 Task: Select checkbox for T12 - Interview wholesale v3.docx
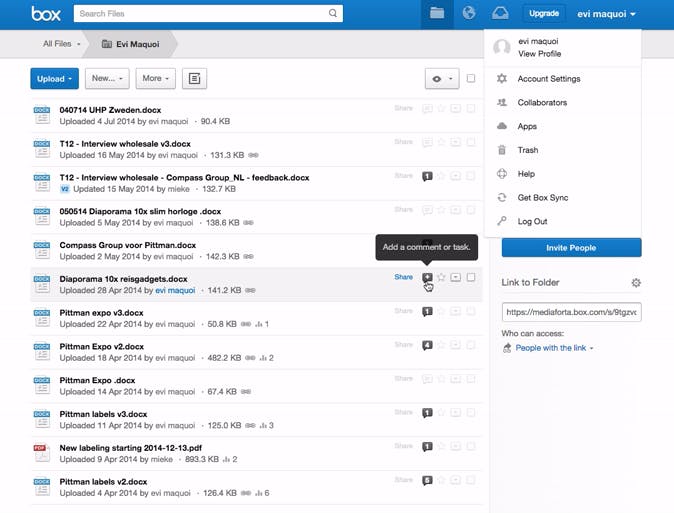click(x=471, y=142)
